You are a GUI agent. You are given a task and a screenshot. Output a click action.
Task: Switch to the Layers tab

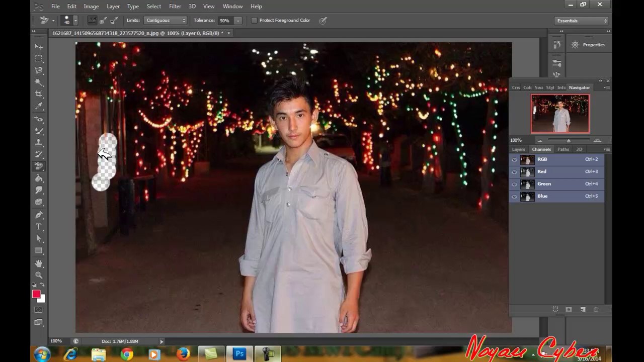(518, 149)
